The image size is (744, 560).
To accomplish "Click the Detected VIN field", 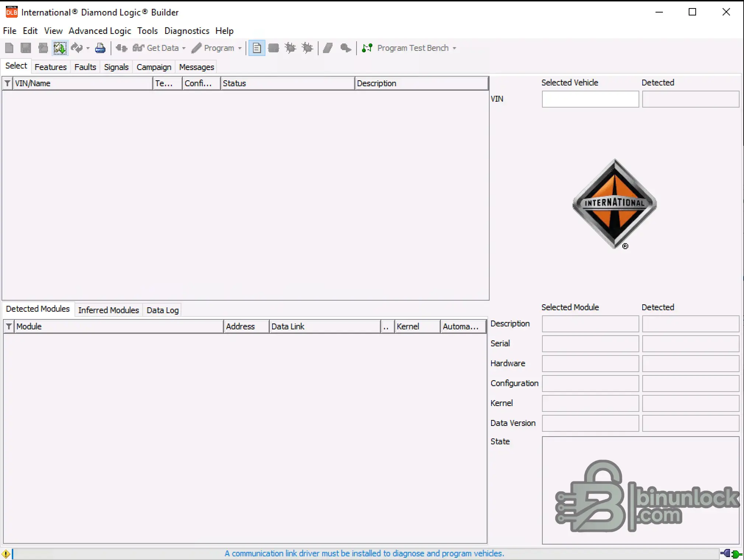I will [x=691, y=99].
